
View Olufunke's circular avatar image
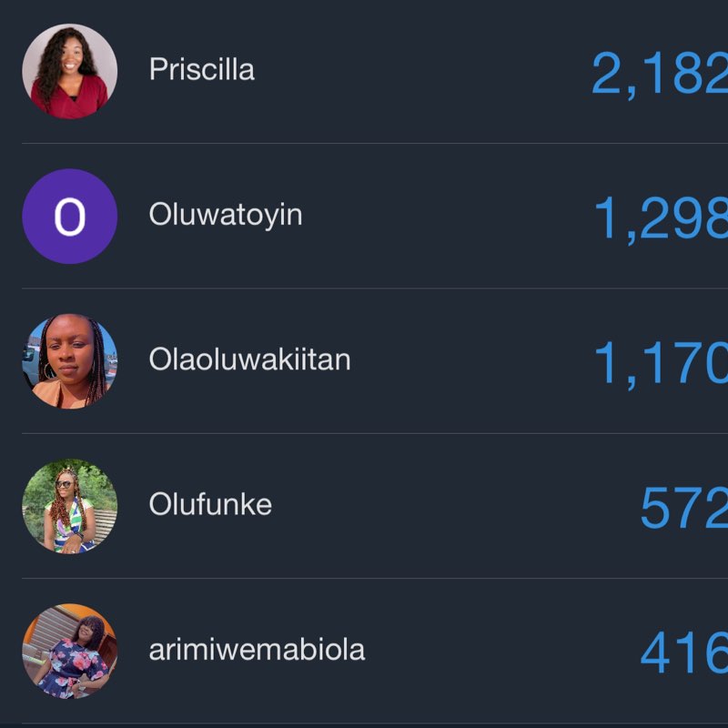click(x=69, y=506)
